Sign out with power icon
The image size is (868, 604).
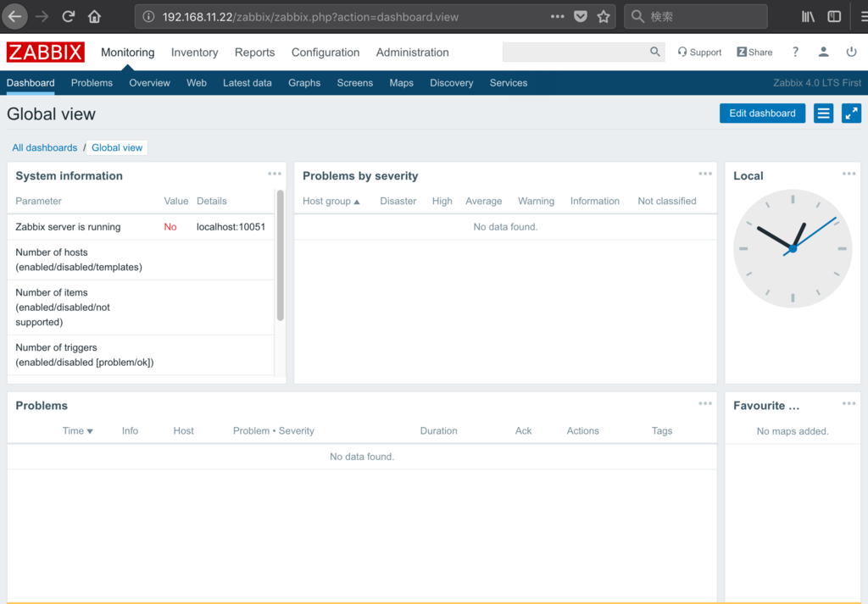(851, 52)
